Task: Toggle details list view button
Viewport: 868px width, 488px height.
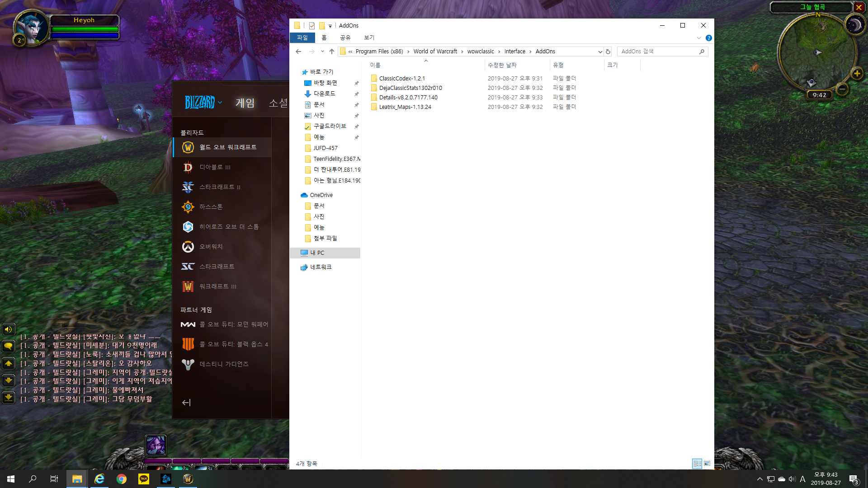Action: (697, 464)
